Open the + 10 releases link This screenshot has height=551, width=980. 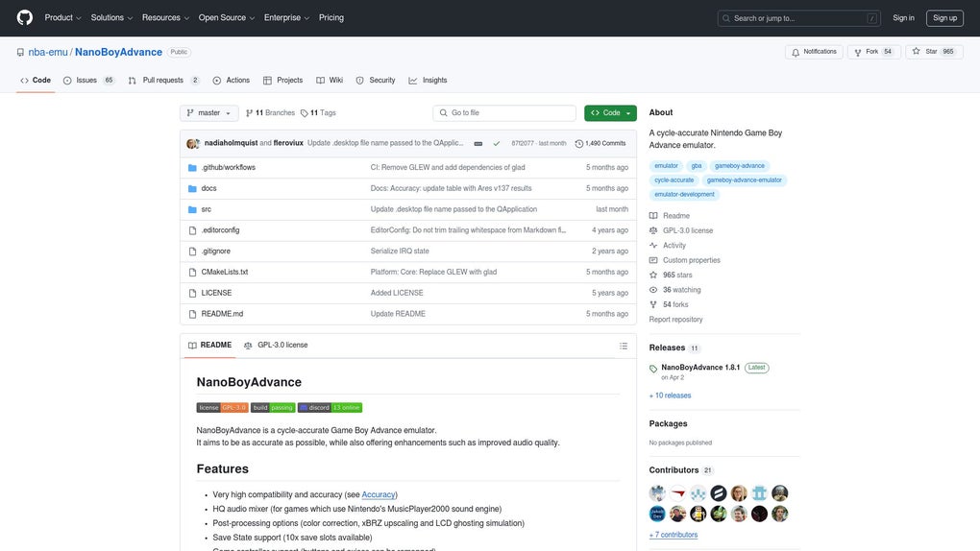[x=670, y=395]
